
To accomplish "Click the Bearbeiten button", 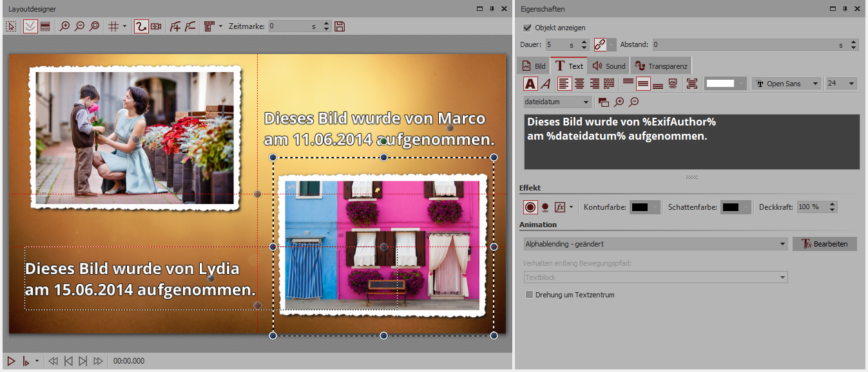I will coord(824,244).
